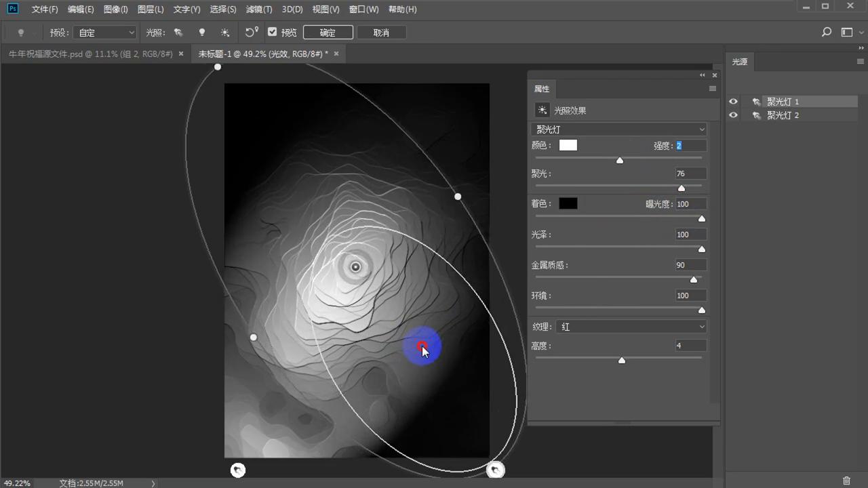Hide 聚光灯 2 using its eye icon
This screenshot has height=488, width=868.
733,115
